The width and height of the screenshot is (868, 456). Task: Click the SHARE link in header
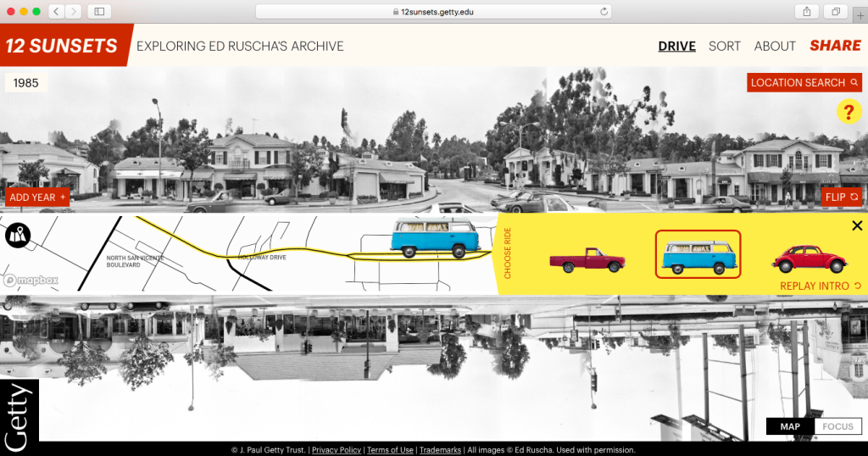[x=835, y=46]
